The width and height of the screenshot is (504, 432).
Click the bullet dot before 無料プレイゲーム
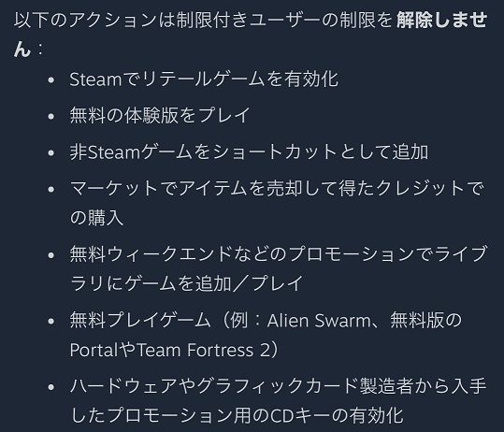[50, 321]
